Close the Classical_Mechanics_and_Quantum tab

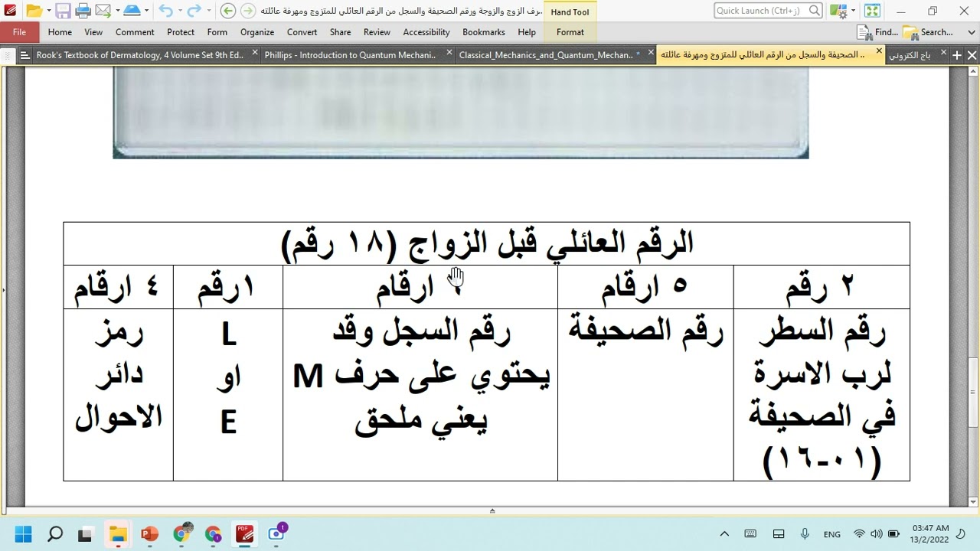click(651, 53)
